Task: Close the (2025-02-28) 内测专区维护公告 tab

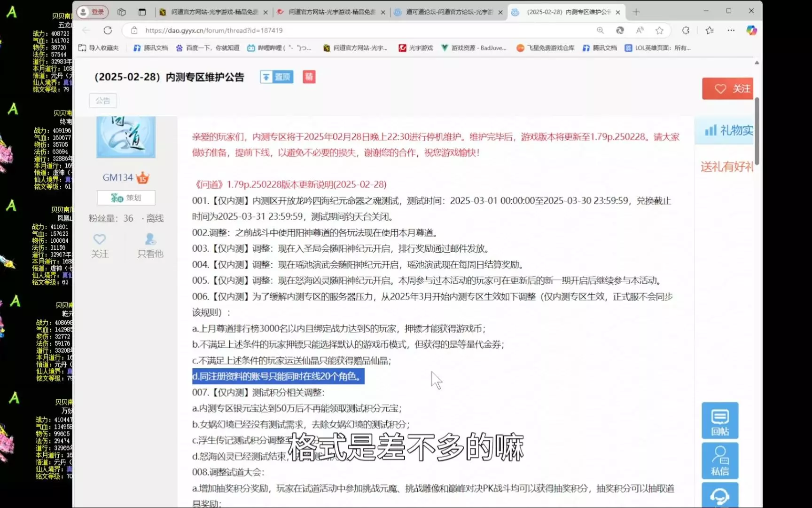Action: (618, 12)
